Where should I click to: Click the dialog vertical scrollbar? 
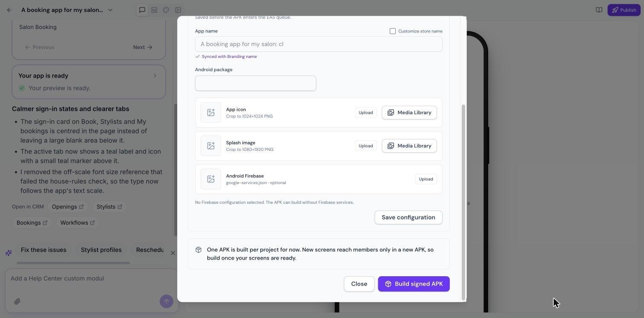pos(464,202)
